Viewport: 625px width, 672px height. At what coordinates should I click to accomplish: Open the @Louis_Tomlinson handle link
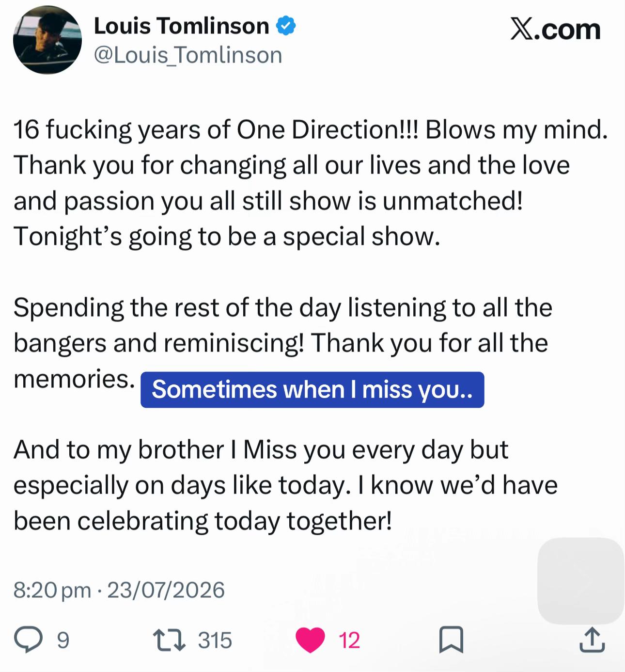coord(188,55)
